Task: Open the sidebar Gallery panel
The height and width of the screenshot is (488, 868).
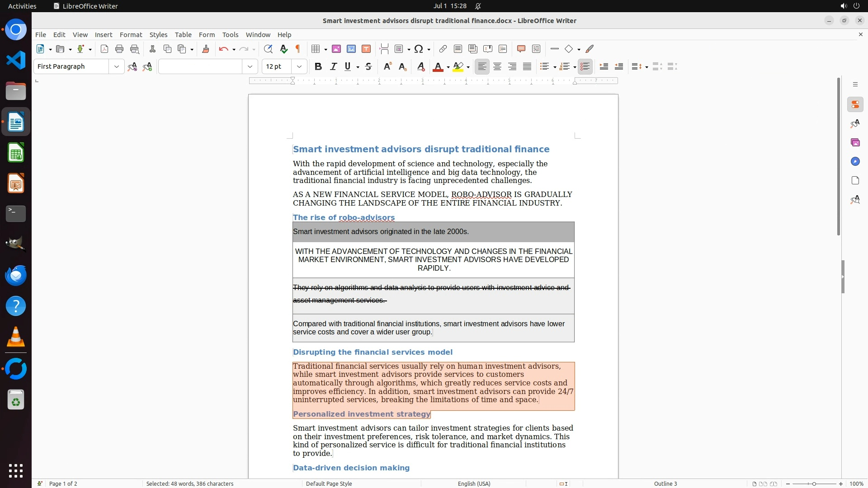Action: [x=855, y=143]
